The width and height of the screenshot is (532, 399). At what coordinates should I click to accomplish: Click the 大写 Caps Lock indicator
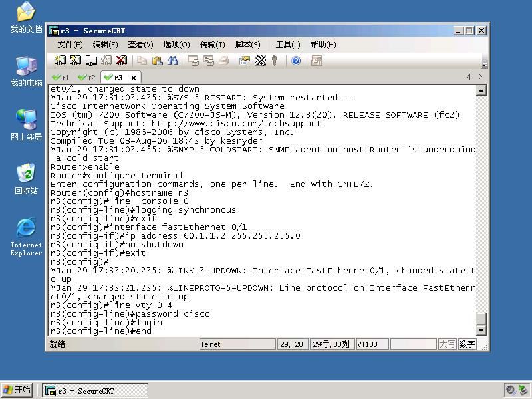click(447, 344)
